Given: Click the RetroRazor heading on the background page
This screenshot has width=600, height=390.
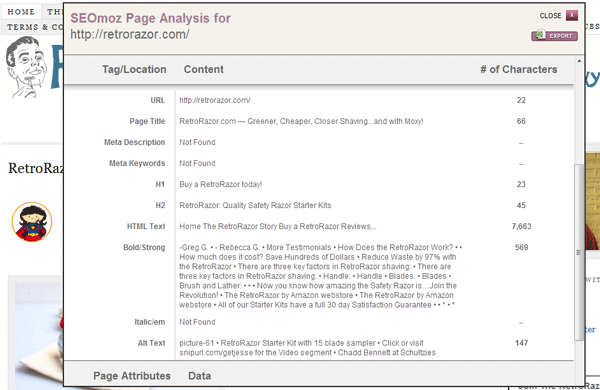Looking at the screenshot, I should tap(36, 168).
